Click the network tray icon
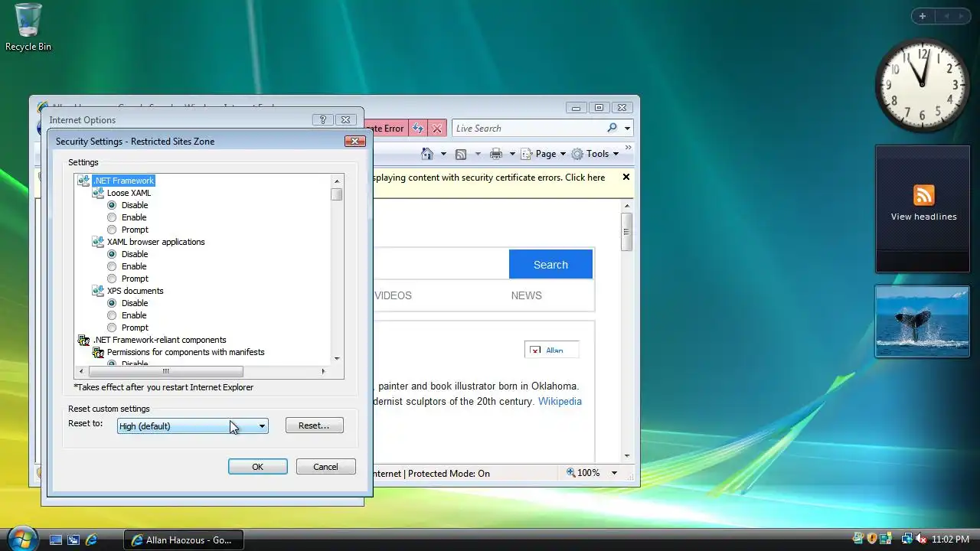 [906, 539]
